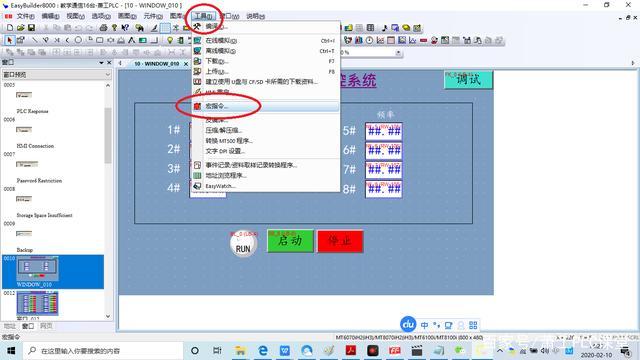
Task: Click the 7# frequency numeric field
Action: click(384, 170)
